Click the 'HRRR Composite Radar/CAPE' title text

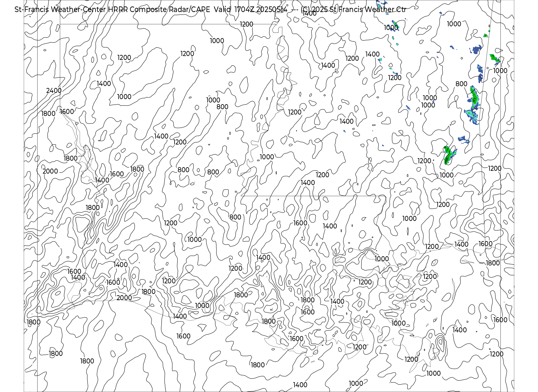(159, 10)
